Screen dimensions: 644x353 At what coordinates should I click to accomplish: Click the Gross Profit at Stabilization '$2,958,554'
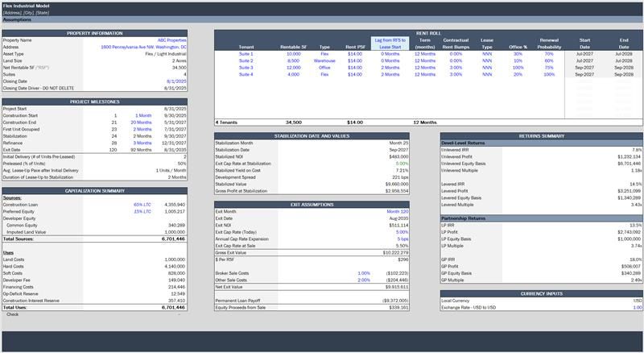coord(397,191)
